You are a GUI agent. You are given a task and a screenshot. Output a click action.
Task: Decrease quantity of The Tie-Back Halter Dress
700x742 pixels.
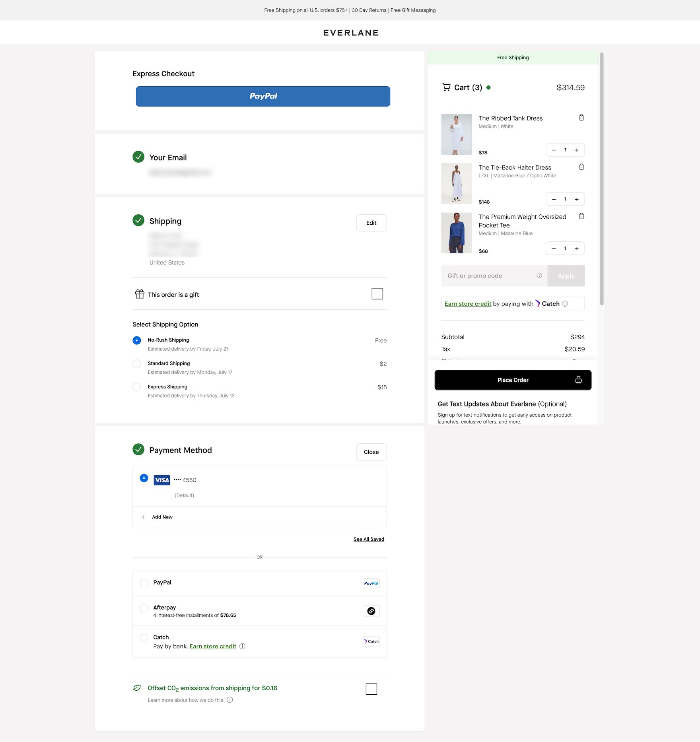coord(554,200)
